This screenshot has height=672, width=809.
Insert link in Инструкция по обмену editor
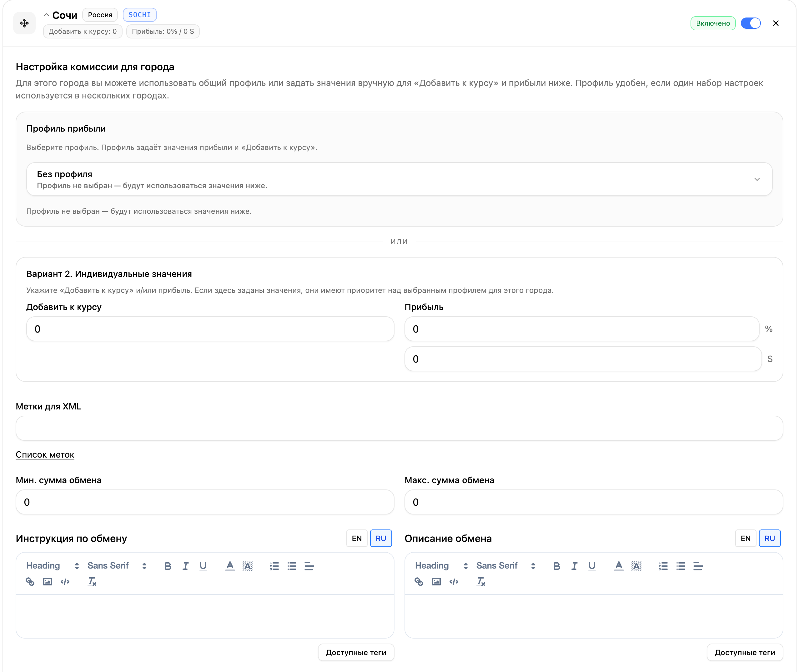pyautogui.click(x=30, y=581)
